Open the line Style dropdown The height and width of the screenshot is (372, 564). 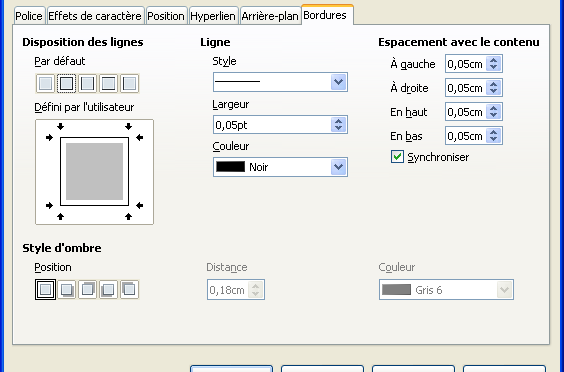(x=338, y=82)
